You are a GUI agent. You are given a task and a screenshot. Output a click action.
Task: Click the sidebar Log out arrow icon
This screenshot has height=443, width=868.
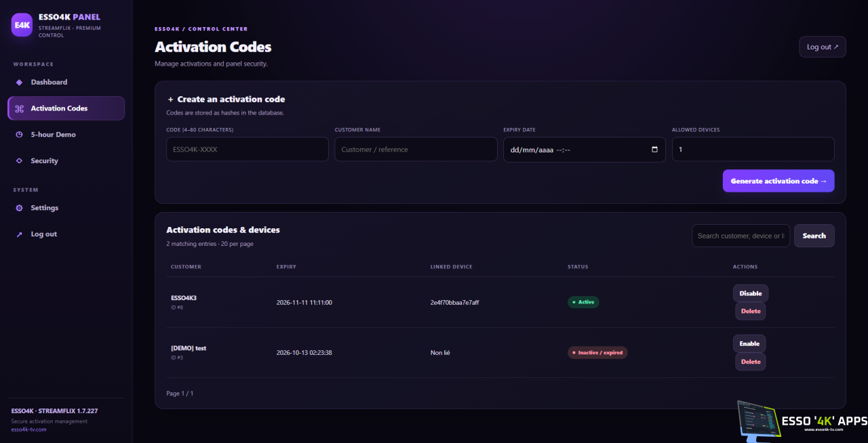click(19, 234)
